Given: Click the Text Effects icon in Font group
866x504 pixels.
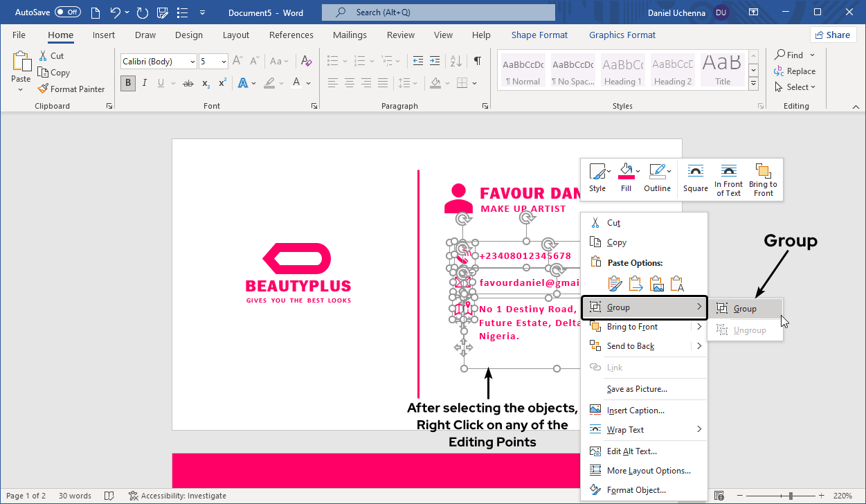Looking at the screenshot, I should point(243,83).
